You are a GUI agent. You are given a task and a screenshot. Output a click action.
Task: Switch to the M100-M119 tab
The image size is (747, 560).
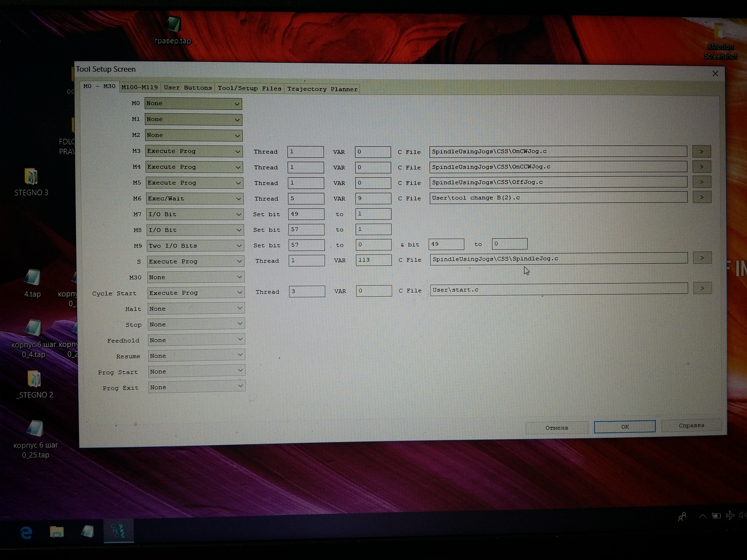[x=140, y=87]
